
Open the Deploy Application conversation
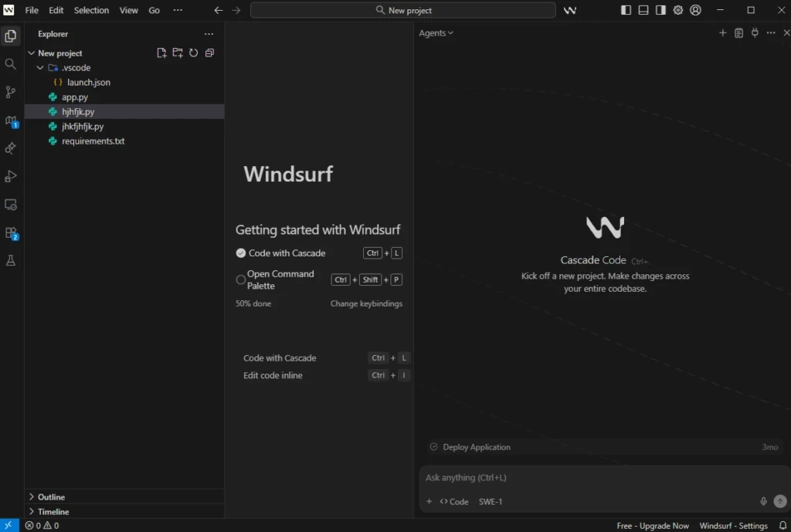pyautogui.click(x=604, y=447)
